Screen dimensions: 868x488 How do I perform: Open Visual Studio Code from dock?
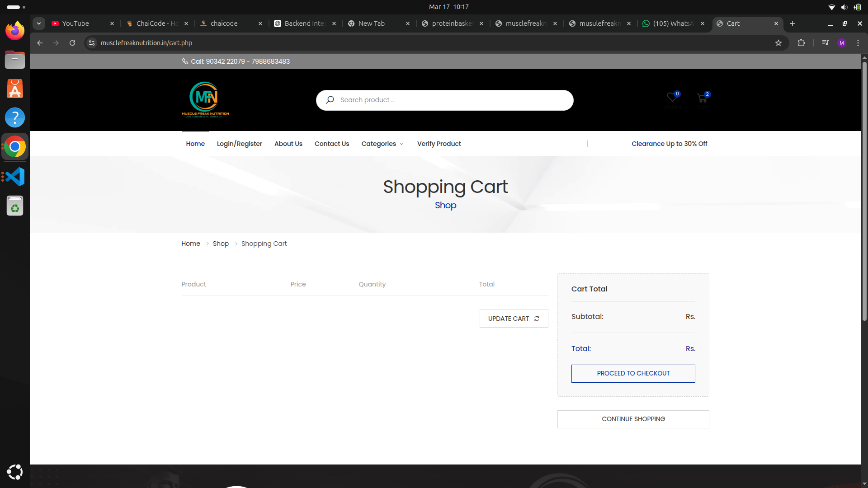(x=15, y=177)
